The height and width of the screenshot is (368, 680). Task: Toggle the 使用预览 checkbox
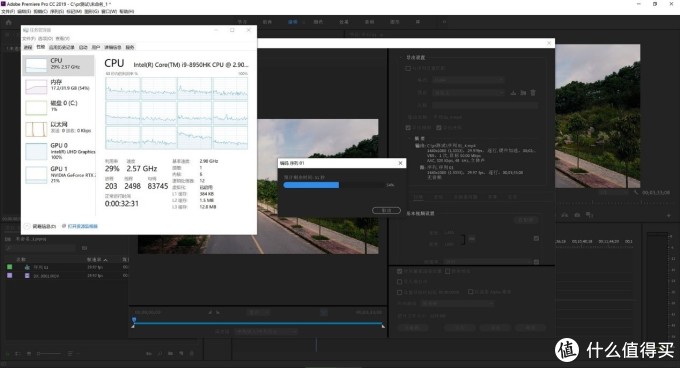click(x=448, y=271)
